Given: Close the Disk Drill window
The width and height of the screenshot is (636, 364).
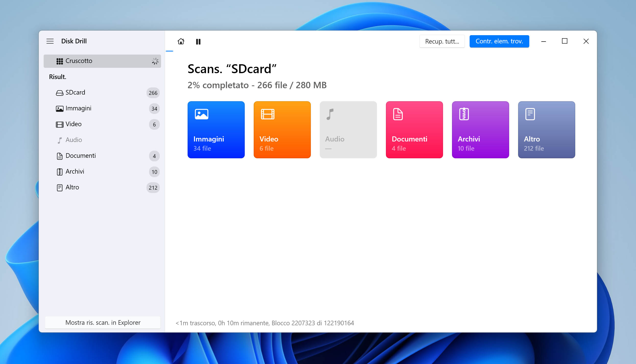Looking at the screenshot, I should 586,41.
